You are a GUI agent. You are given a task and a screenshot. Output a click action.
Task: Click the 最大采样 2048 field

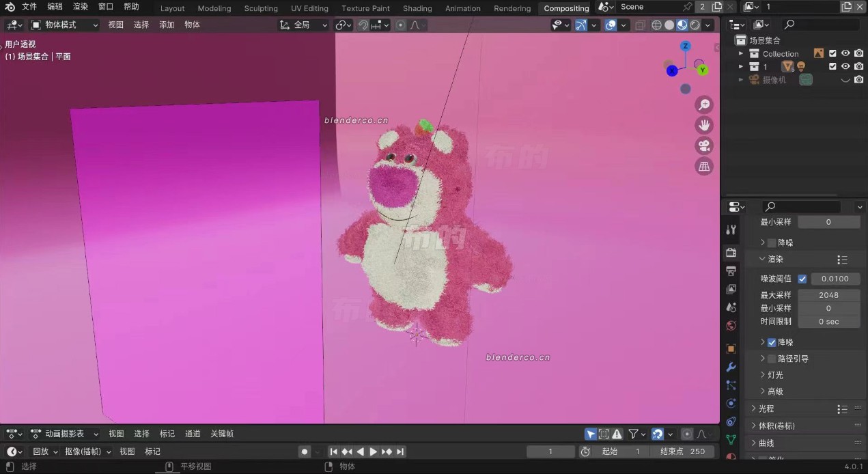tap(829, 295)
